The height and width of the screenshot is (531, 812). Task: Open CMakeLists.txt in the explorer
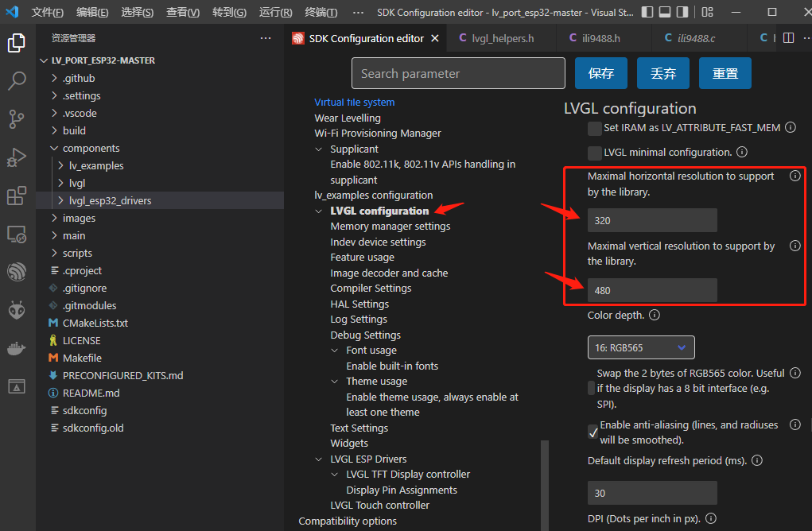(x=95, y=323)
